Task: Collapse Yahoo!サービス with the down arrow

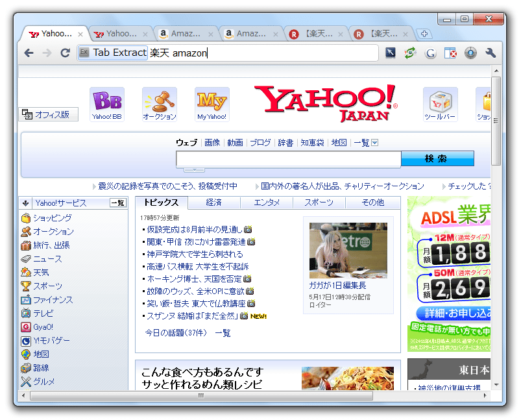Action: tap(25, 203)
